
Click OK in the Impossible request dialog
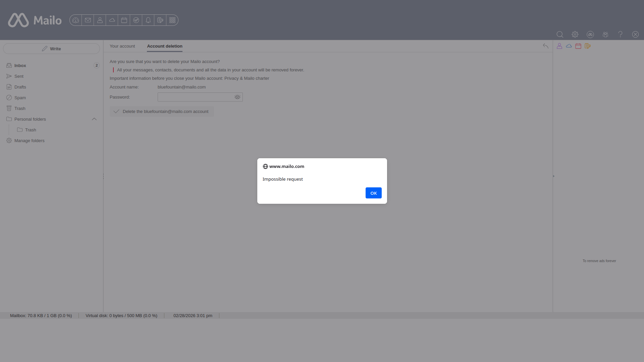pos(373,193)
